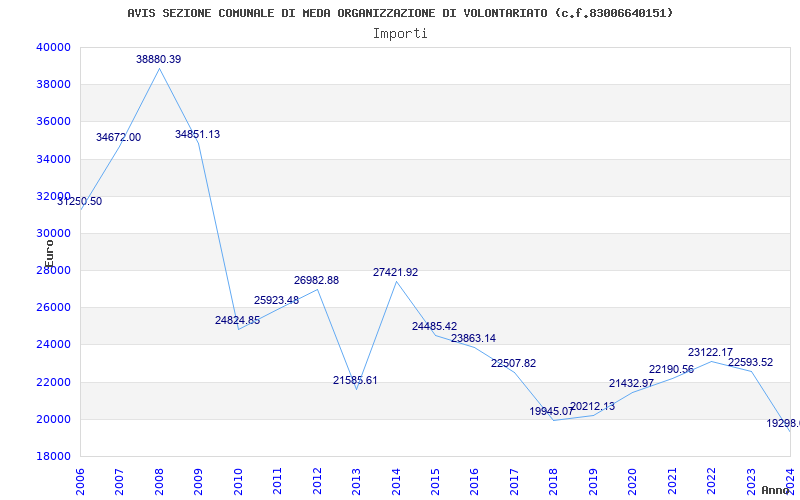
Task: Click the Importi subtitle
Action: (x=400, y=34)
